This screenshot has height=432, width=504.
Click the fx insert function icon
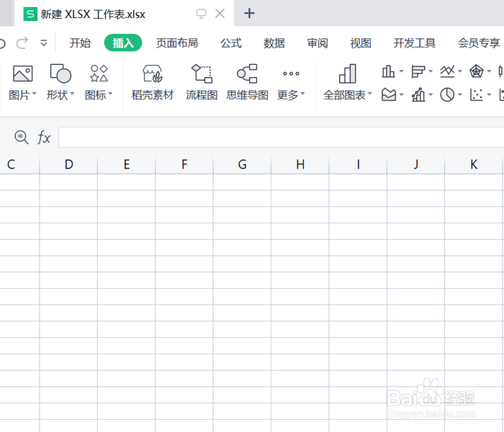(44, 138)
